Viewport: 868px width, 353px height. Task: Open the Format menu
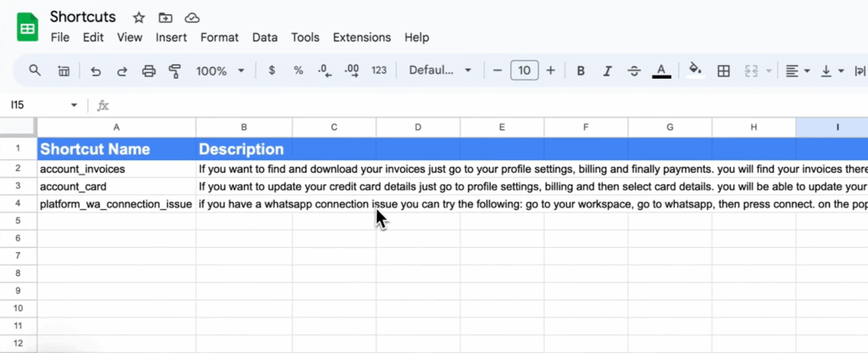[220, 37]
